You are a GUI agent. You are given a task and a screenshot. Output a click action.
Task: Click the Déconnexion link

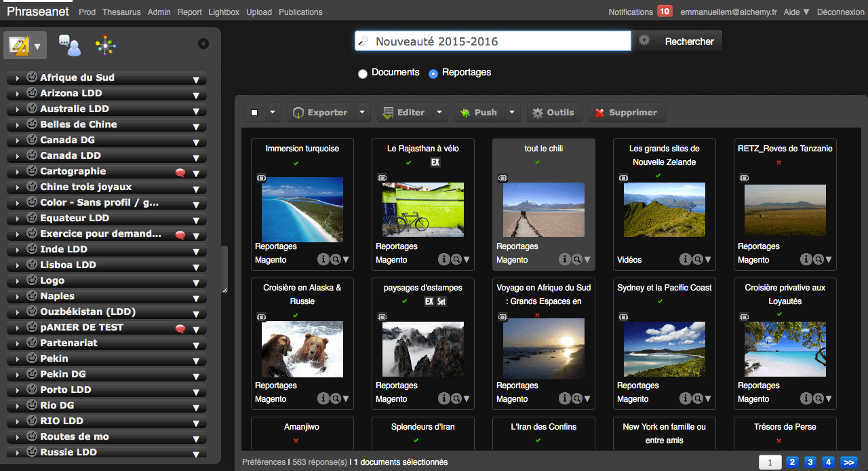[841, 12]
